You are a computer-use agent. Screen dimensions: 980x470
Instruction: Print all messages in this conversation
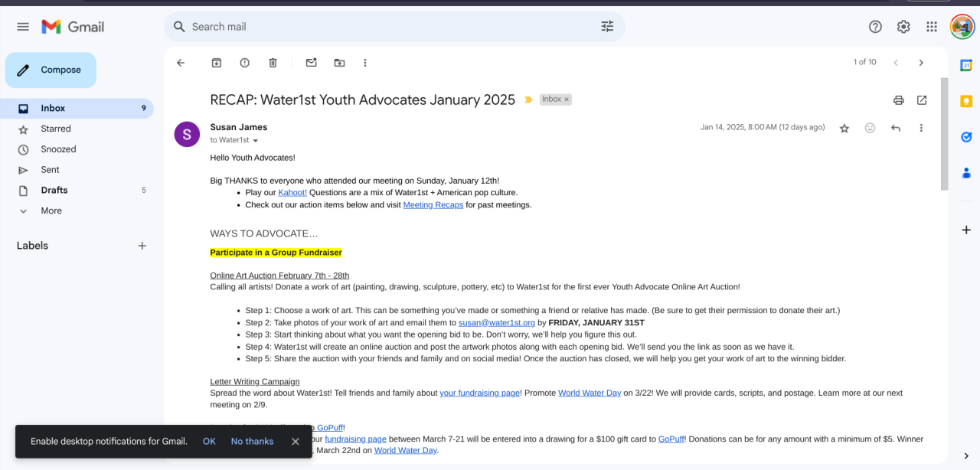899,100
